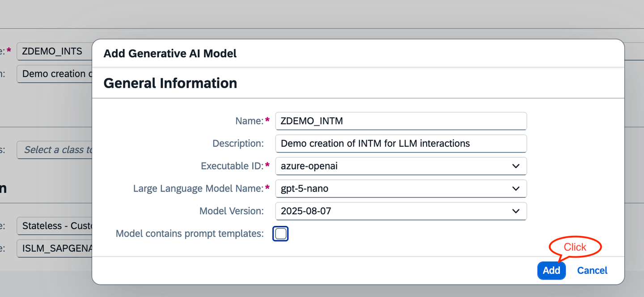Expand Large Language Model Name arrow
The height and width of the screenshot is (297, 644).
click(516, 188)
